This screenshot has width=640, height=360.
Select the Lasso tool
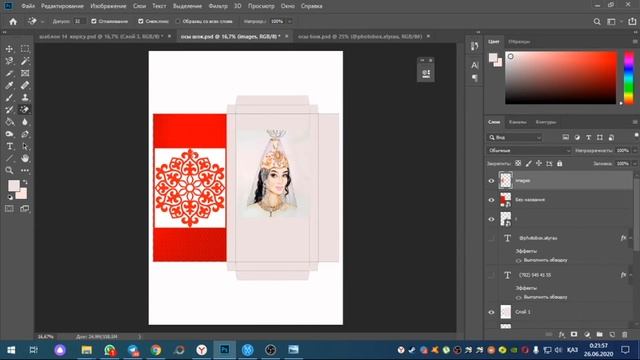tap(9, 61)
